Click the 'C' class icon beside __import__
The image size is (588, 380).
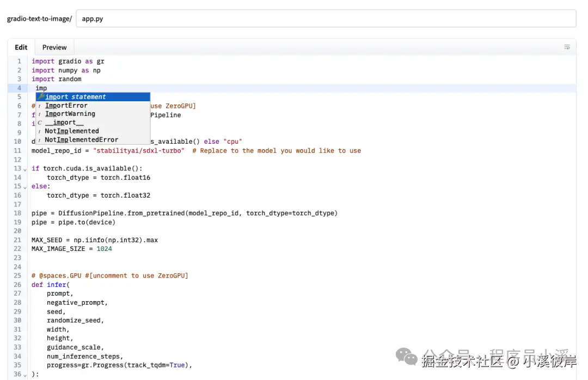40,122
